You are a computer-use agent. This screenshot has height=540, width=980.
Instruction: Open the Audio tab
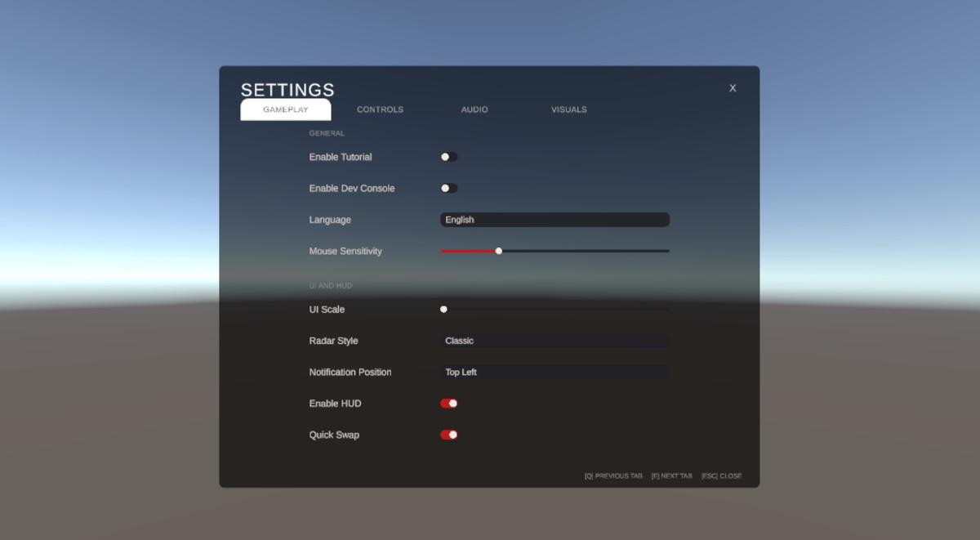474,109
